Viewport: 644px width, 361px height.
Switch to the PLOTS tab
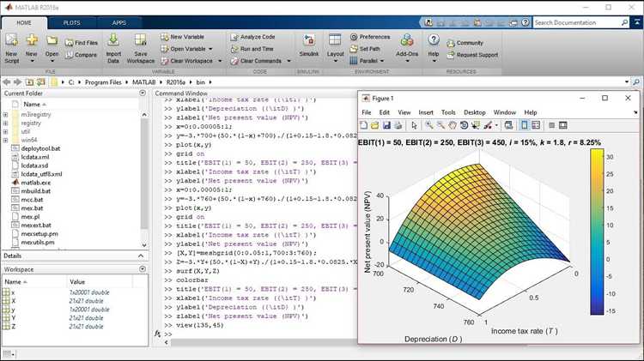(72, 23)
